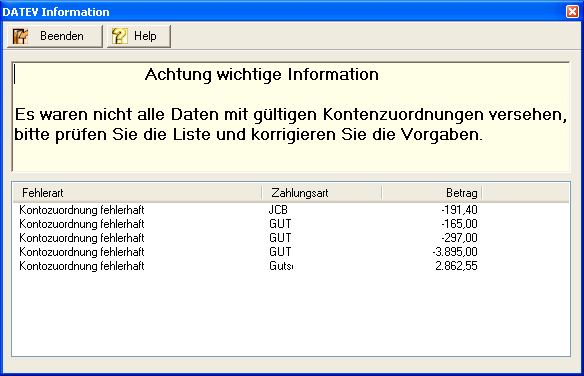
Task: Click the 'Achtung wichtige Information' heading text
Action: click(x=262, y=74)
